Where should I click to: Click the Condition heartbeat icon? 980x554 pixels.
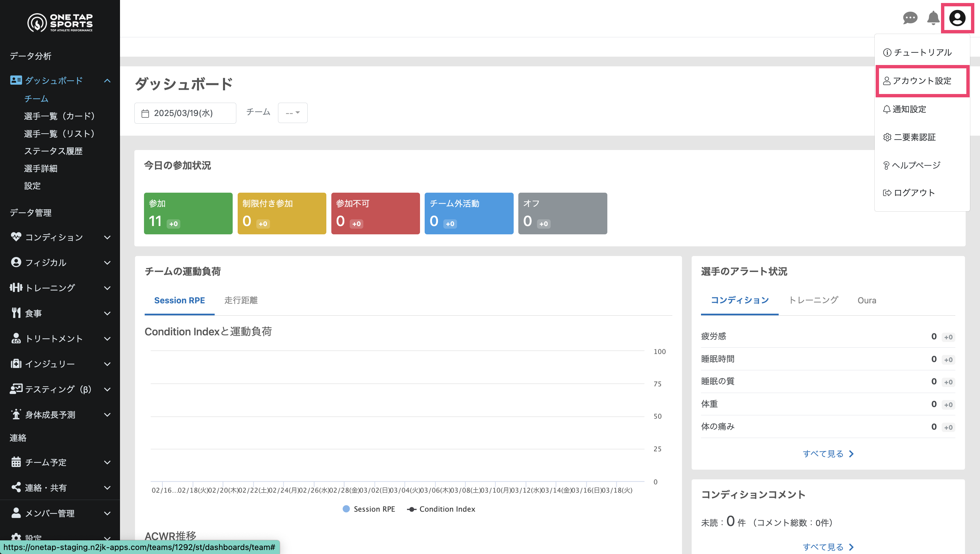point(16,237)
